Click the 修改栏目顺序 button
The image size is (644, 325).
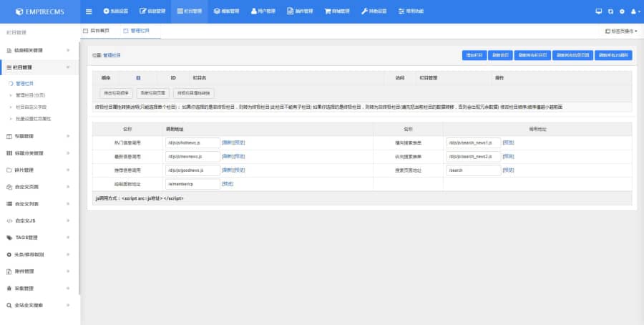point(116,93)
